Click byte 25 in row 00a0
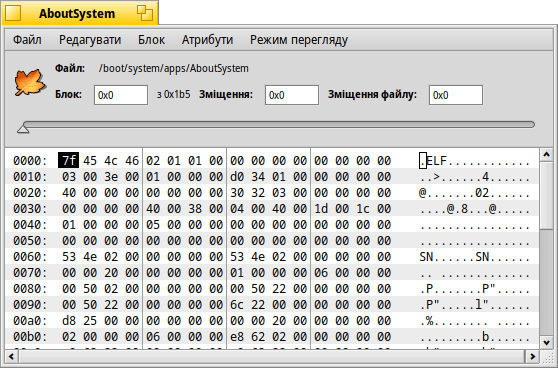This screenshot has height=368, width=558. click(90, 321)
